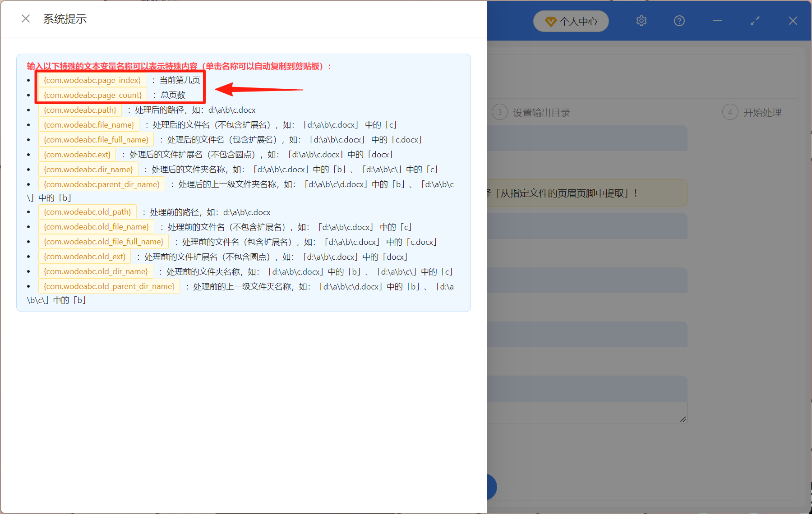
Task: Copy the {com.wodeabc.ext} variable
Action: 77,154
